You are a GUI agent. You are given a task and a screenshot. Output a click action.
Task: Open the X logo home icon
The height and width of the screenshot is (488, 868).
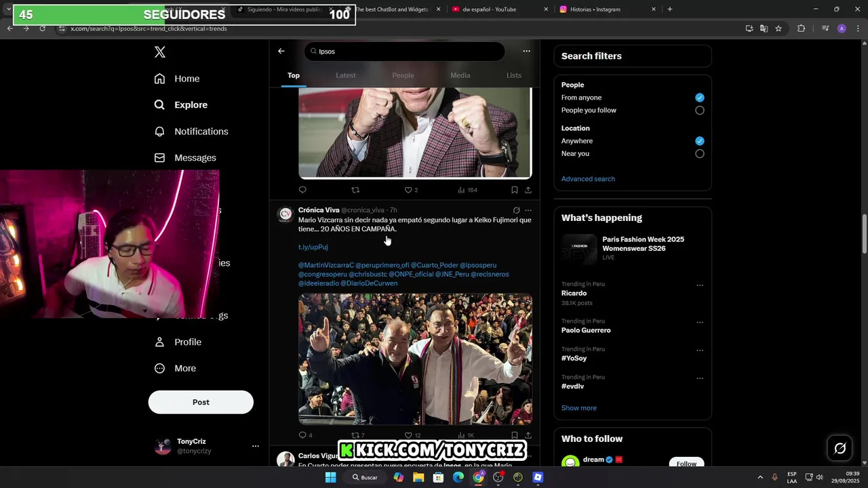[x=160, y=52]
